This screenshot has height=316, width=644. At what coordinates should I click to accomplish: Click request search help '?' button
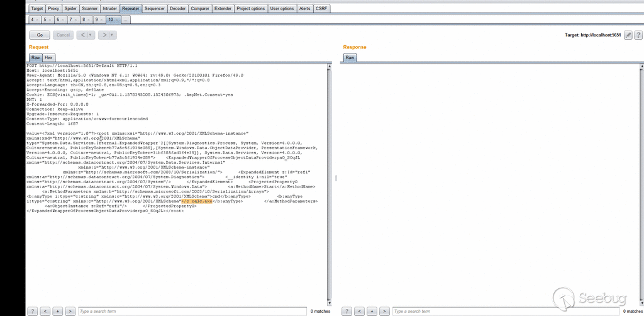32,311
